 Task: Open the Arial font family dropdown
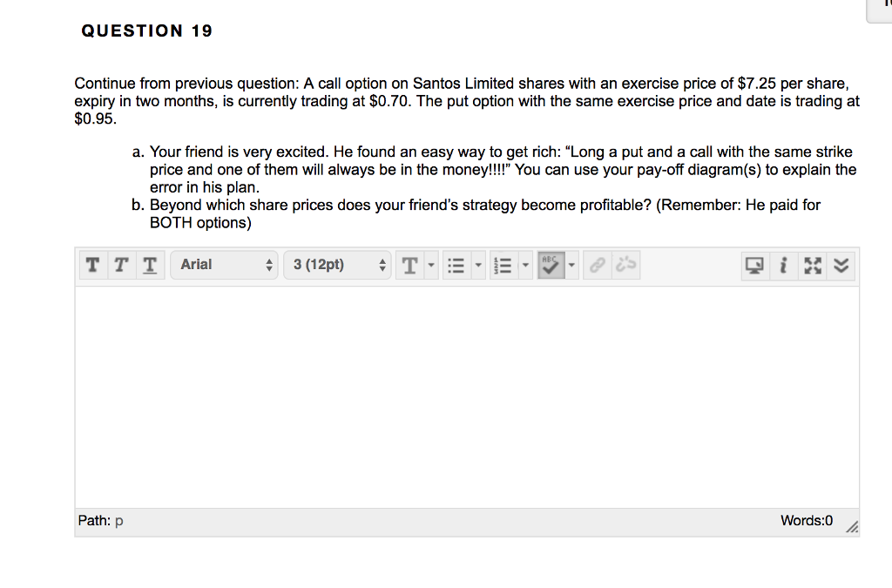[x=224, y=265]
